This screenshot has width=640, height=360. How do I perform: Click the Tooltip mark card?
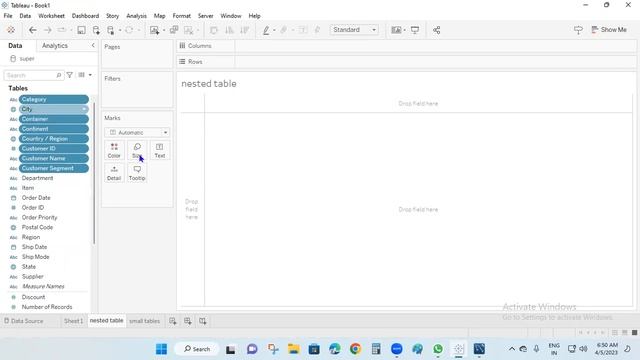[x=137, y=173]
